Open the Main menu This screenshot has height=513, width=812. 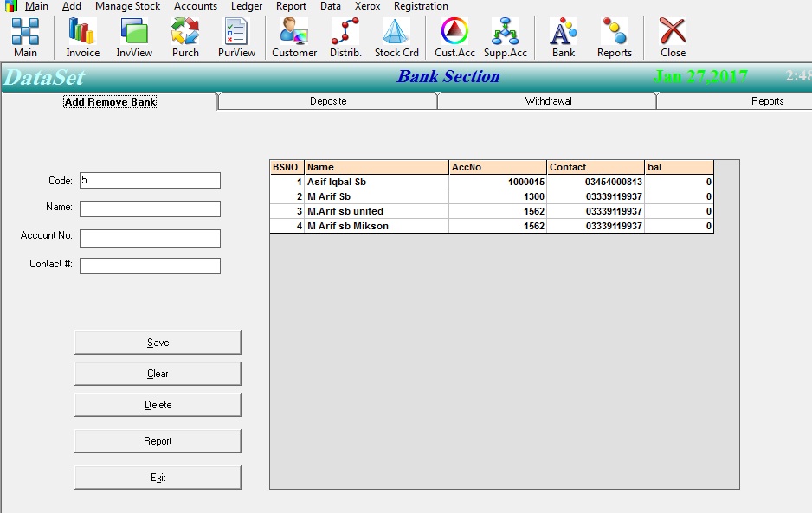tap(36, 6)
